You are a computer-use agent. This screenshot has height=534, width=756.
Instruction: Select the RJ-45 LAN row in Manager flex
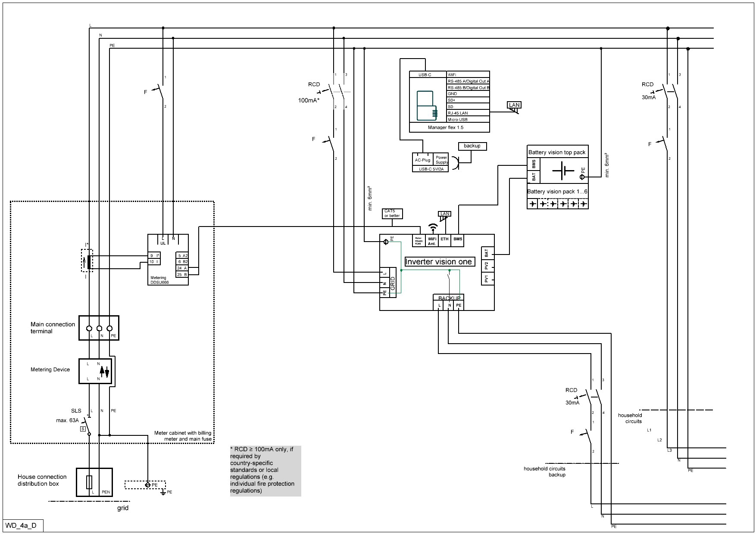click(468, 113)
